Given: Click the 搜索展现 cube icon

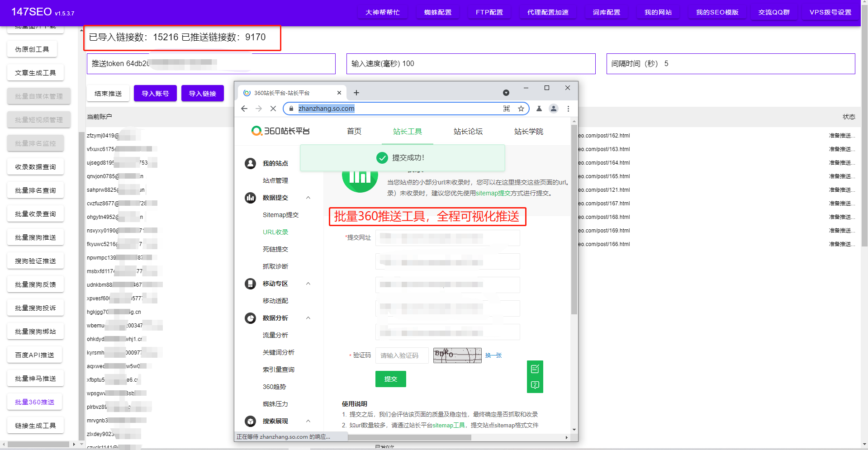Looking at the screenshot, I should tap(250, 421).
